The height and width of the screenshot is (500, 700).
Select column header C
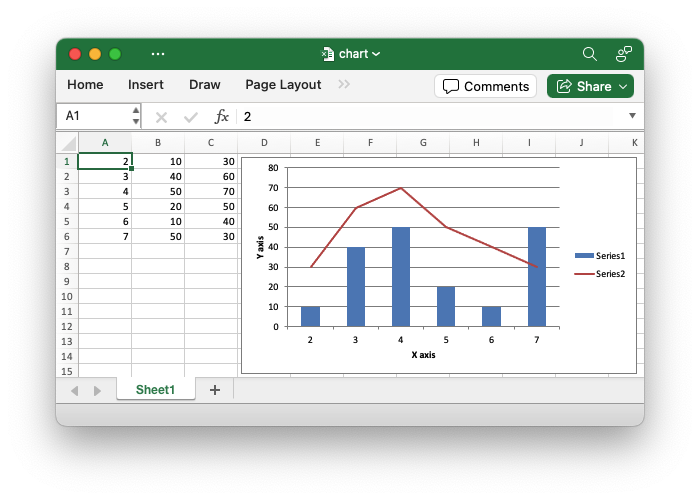click(x=211, y=143)
